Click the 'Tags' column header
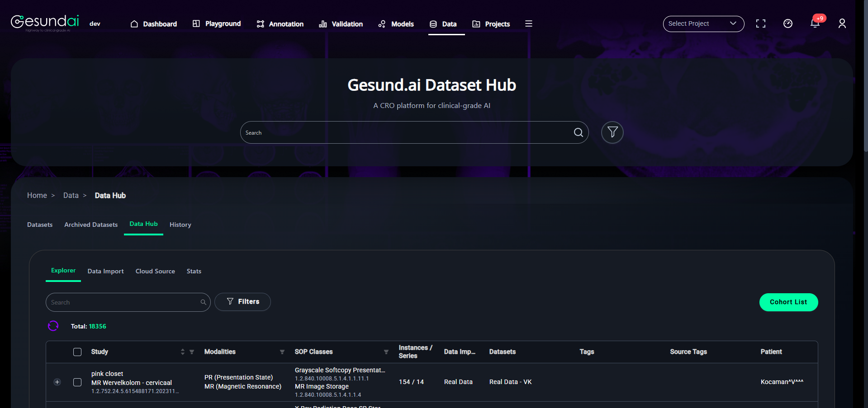 pos(587,352)
